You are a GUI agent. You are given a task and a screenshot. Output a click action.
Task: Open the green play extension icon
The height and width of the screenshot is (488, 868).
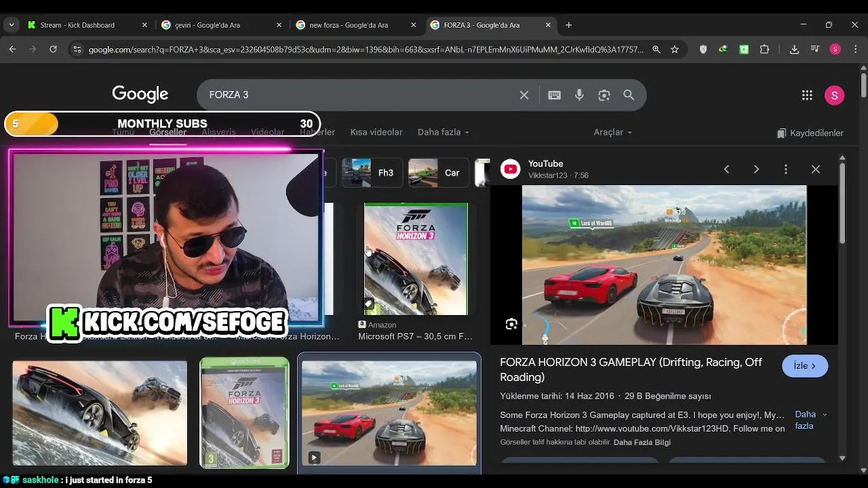point(744,49)
